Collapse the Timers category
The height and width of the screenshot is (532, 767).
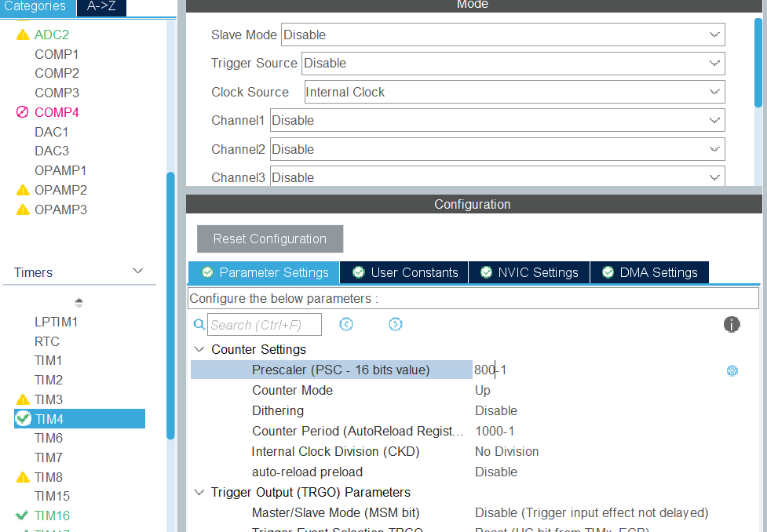[x=138, y=271]
